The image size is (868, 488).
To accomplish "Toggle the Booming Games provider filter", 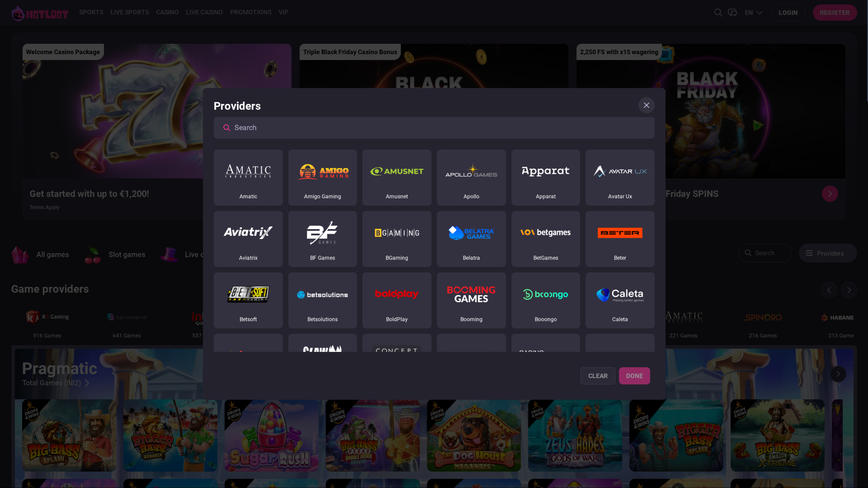I will click(x=471, y=300).
